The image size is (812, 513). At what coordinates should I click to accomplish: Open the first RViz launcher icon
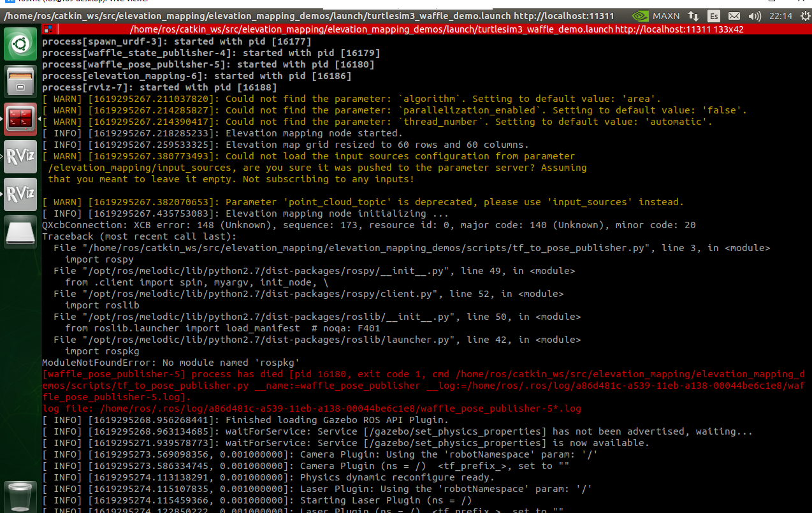tap(20, 155)
